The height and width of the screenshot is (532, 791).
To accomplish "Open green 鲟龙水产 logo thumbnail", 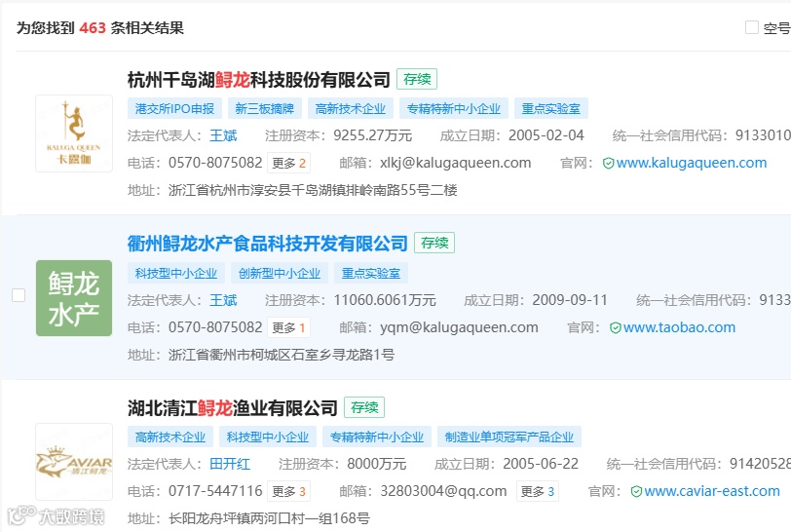I will (x=74, y=298).
